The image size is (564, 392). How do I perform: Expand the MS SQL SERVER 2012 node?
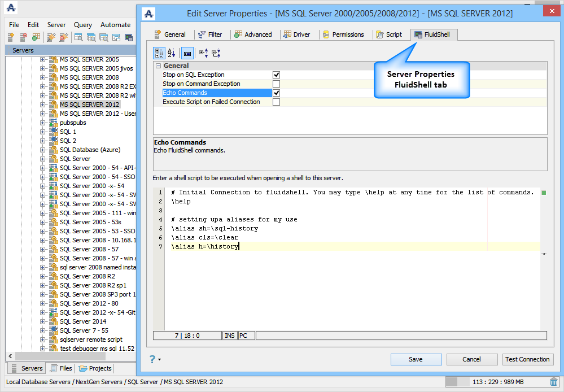tap(43, 104)
